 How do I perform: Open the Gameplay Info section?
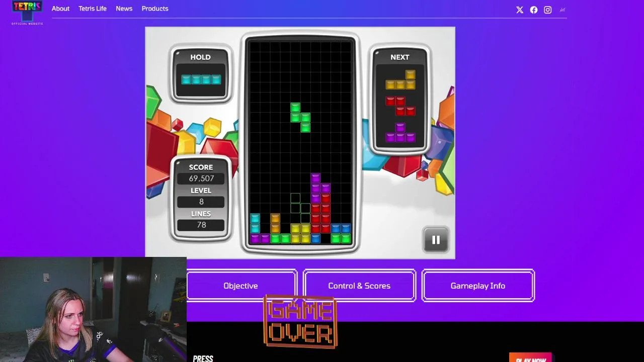pos(478,286)
